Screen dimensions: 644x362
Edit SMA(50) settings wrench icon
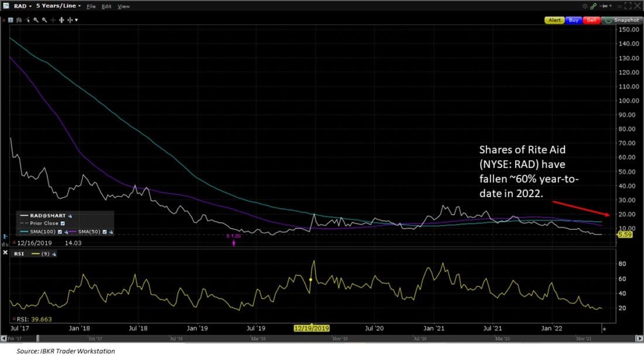[111, 232]
